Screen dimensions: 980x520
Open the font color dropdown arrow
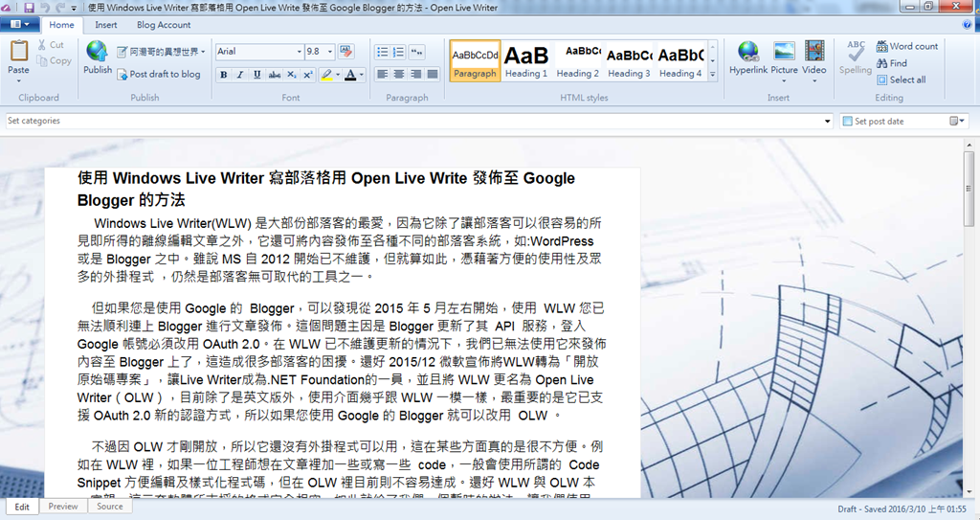coord(362,75)
